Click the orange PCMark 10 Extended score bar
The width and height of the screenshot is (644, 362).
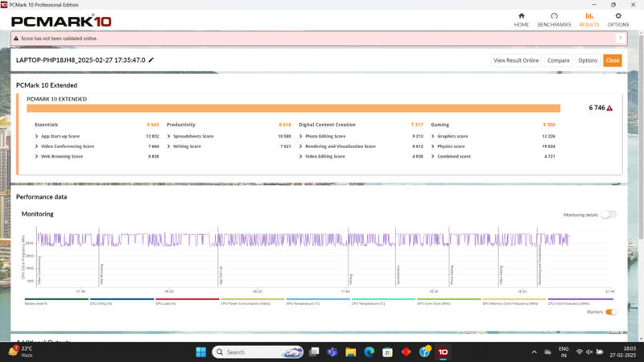click(x=293, y=108)
